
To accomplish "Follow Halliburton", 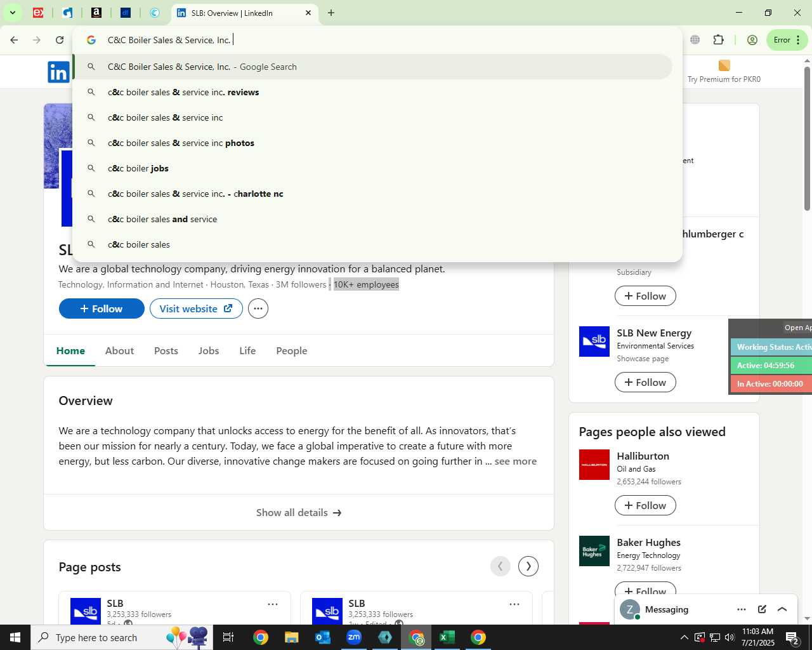I will click(645, 505).
